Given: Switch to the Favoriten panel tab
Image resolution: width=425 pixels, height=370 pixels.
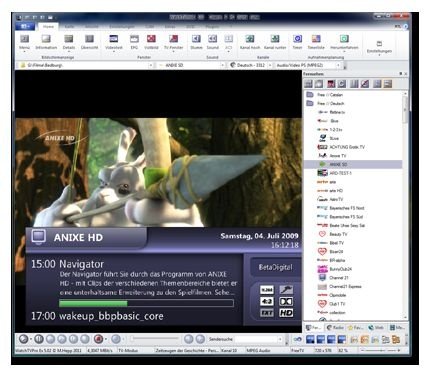Looking at the screenshot, I should (356, 328).
